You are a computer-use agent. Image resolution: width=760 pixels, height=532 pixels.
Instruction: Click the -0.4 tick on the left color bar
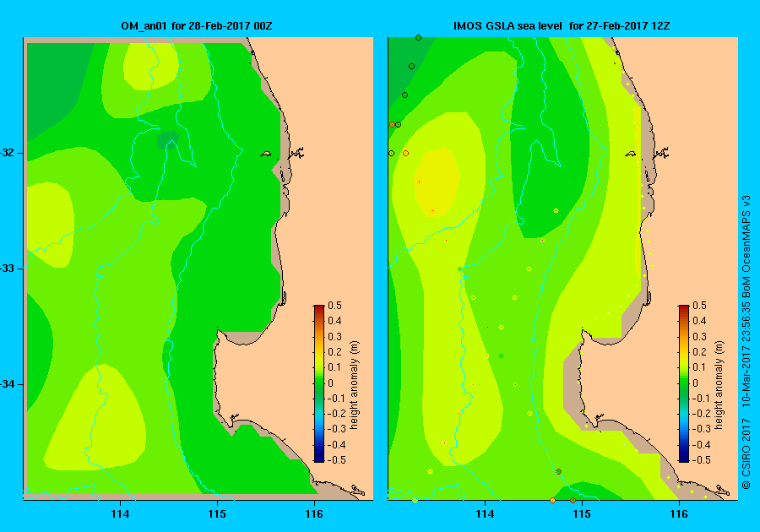(337, 445)
